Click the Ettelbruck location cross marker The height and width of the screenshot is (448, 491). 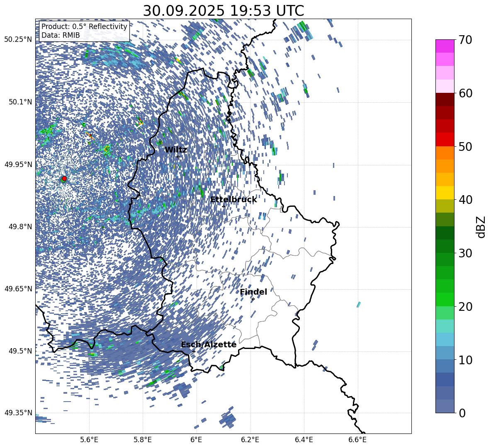(x=224, y=206)
